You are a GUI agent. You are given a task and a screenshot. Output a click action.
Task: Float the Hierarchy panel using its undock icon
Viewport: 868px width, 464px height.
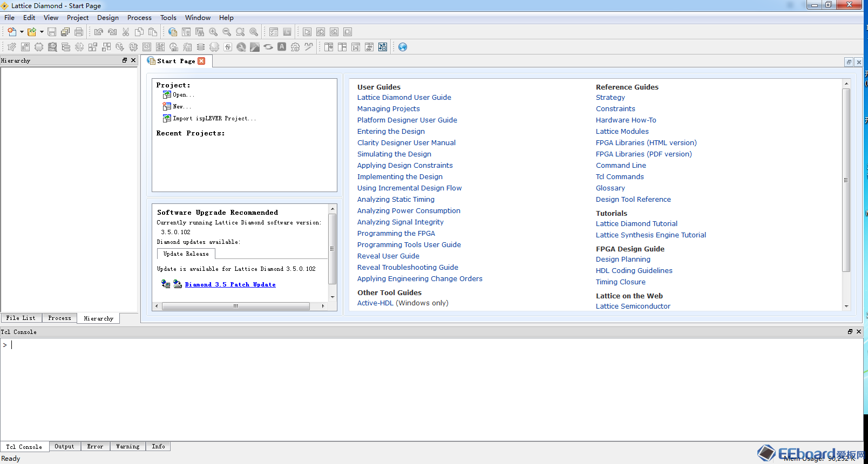point(125,60)
